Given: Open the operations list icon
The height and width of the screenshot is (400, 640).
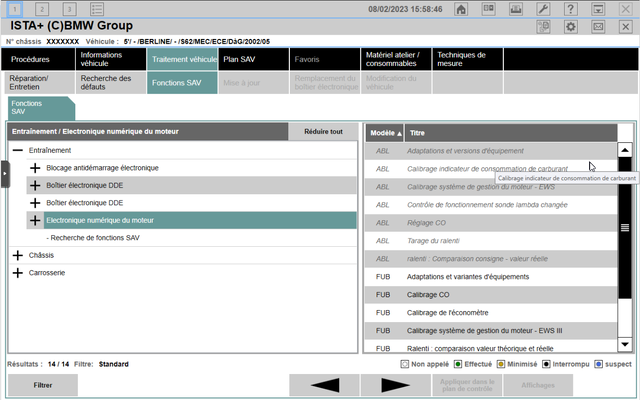Looking at the screenshot, I should tap(97, 9).
